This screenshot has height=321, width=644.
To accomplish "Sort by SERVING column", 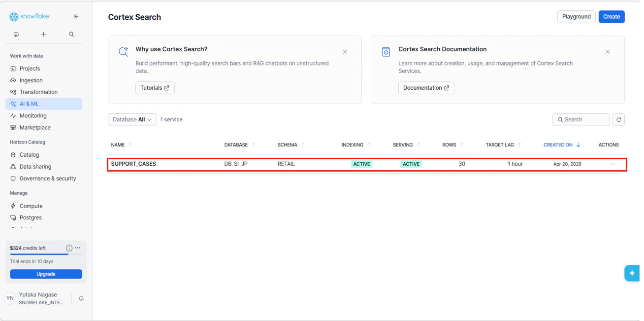I will 407,145.
